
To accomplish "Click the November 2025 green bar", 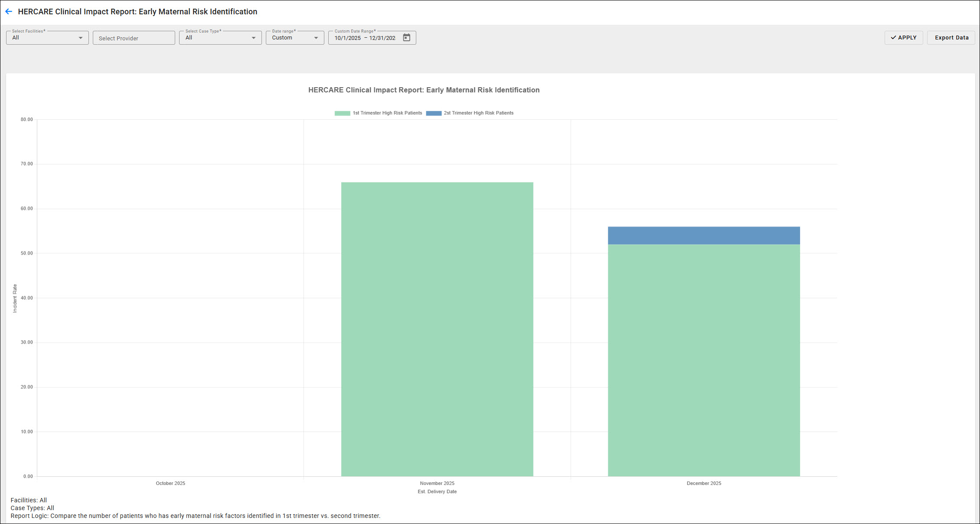I will (437, 330).
